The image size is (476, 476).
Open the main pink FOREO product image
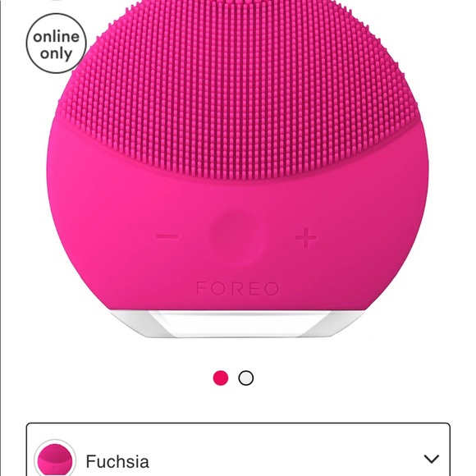(x=238, y=168)
